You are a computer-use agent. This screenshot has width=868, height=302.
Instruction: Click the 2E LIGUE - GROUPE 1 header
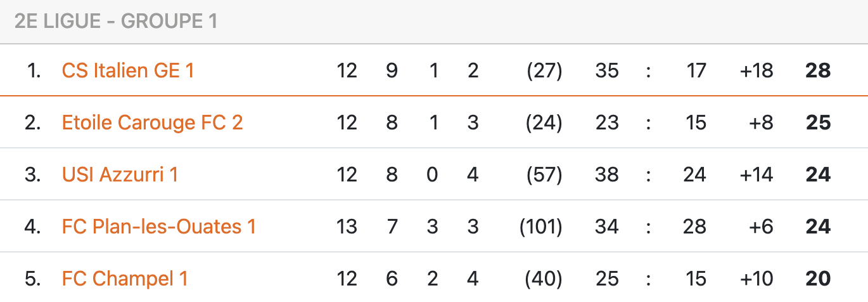(115, 22)
